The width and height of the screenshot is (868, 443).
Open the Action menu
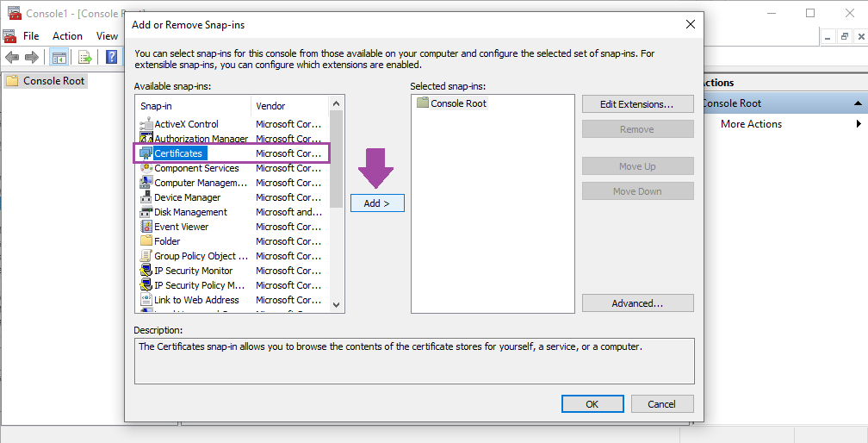pos(67,36)
